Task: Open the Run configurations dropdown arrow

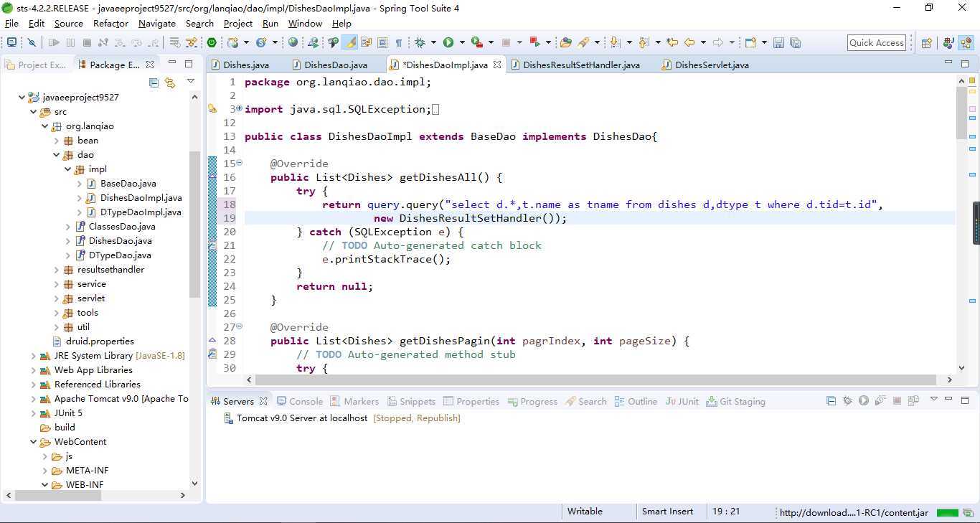Action: pos(462,42)
